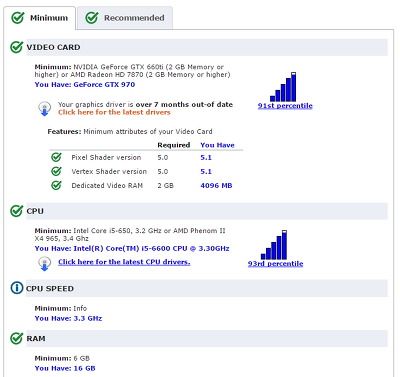
Task: Click the graphics driver download arrow icon
Action: coord(44,108)
